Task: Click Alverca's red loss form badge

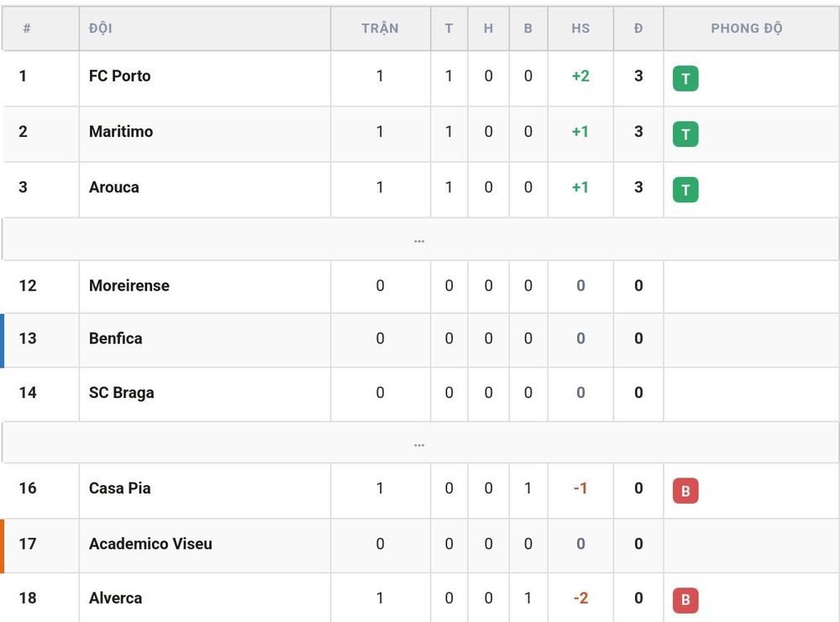Action: point(685,600)
